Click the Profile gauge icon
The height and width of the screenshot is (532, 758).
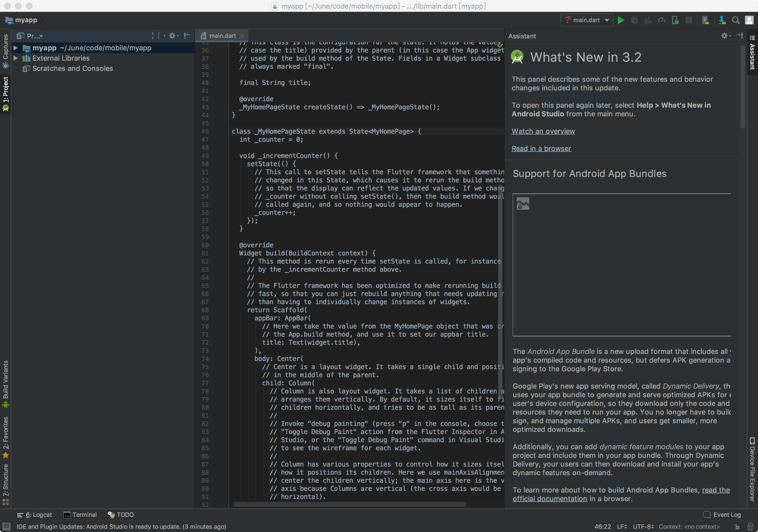tap(661, 20)
